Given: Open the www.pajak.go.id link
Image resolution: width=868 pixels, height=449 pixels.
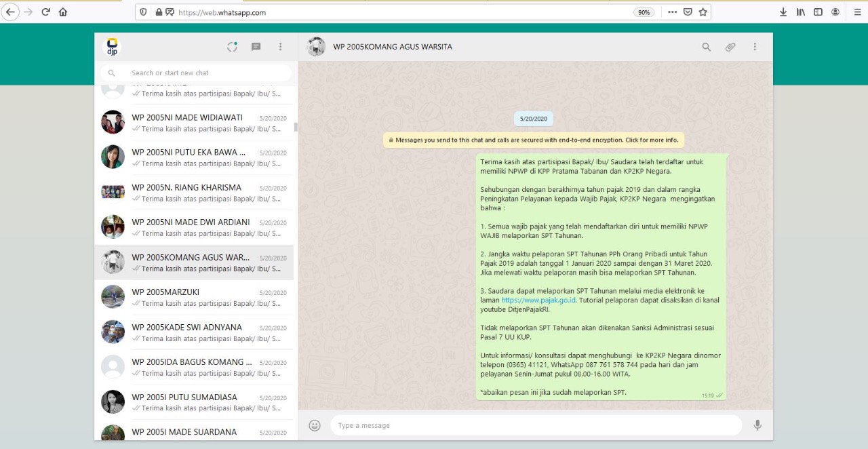Looking at the screenshot, I should [538, 300].
